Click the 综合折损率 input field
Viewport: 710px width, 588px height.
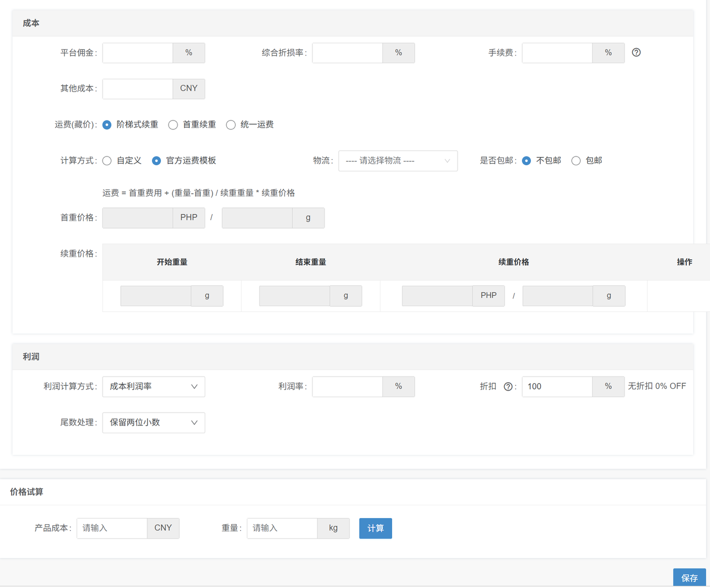click(347, 53)
